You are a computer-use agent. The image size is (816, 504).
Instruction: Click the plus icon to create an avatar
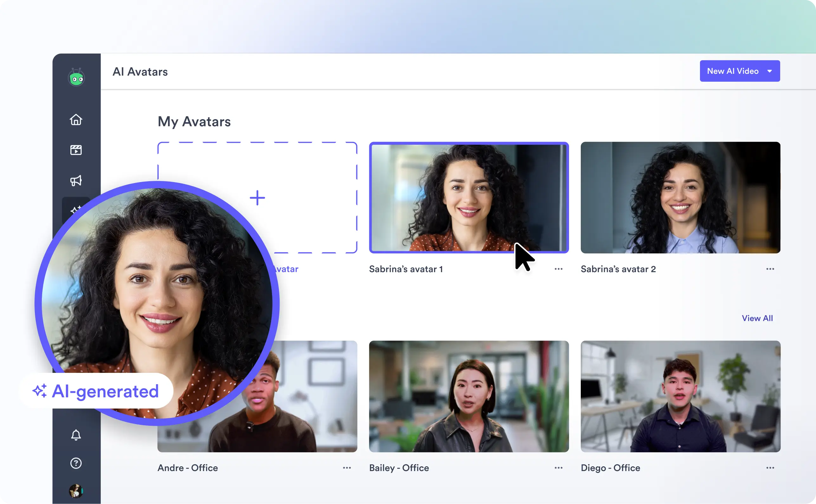pos(257,197)
